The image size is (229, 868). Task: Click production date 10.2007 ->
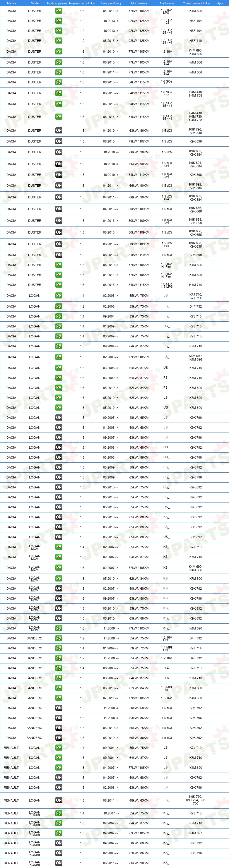click(111, 813)
